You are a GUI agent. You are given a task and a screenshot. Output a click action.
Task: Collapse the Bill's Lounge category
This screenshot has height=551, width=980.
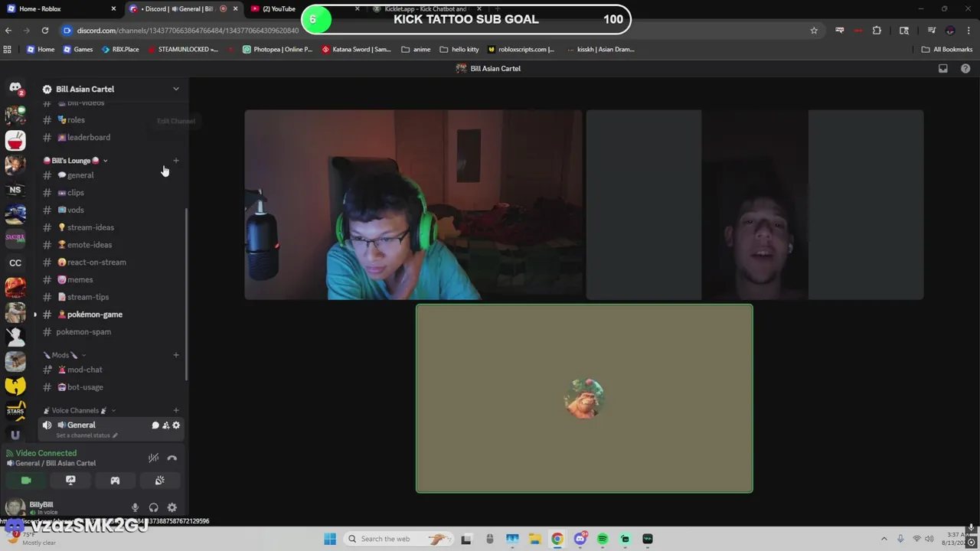(75, 161)
